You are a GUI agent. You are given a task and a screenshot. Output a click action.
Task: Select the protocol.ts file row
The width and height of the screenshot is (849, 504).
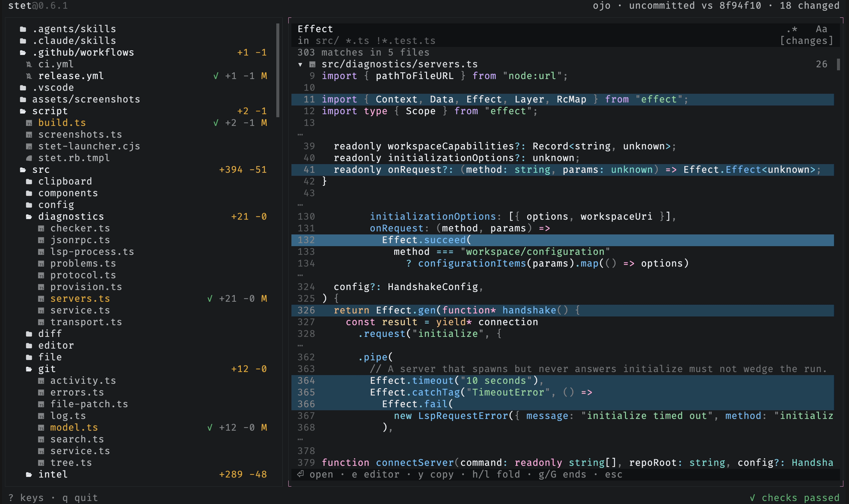point(144,276)
